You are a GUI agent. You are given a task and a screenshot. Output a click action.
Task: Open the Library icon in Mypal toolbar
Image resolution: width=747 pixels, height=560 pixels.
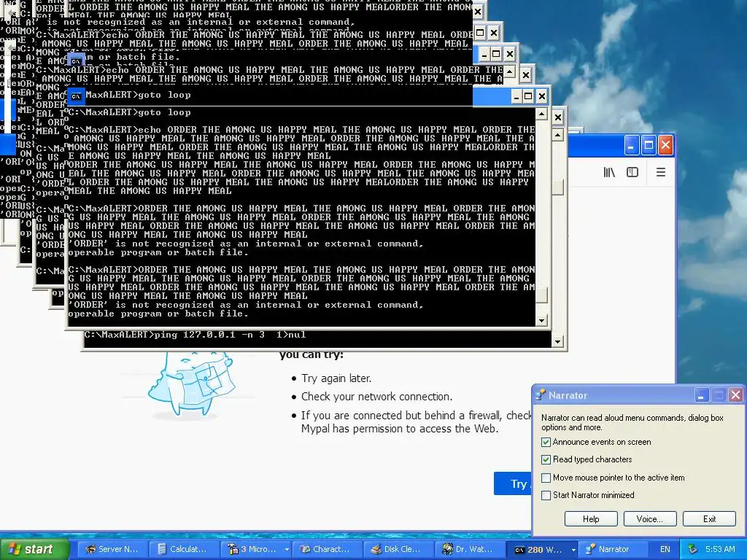(609, 172)
